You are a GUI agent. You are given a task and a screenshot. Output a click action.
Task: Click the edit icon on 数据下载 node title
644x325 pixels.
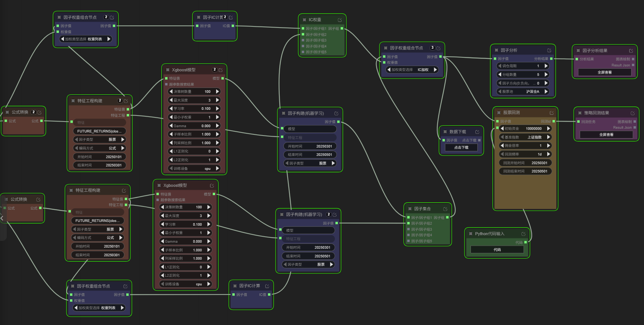pyautogui.click(x=477, y=132)
